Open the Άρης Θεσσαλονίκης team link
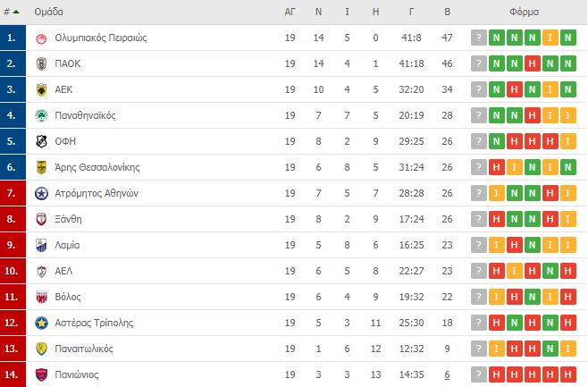Screen dimensions: 588x387 [x=97, y=167]
